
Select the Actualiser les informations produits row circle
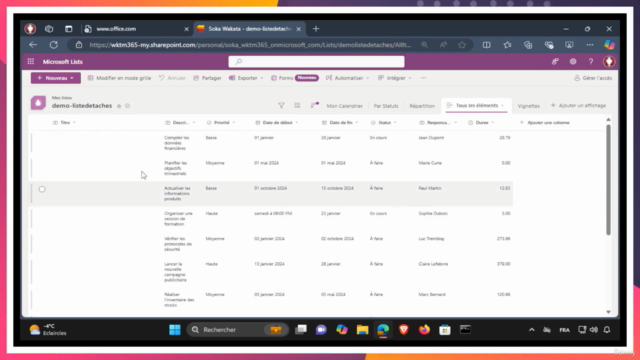click(x=42, y=189)
